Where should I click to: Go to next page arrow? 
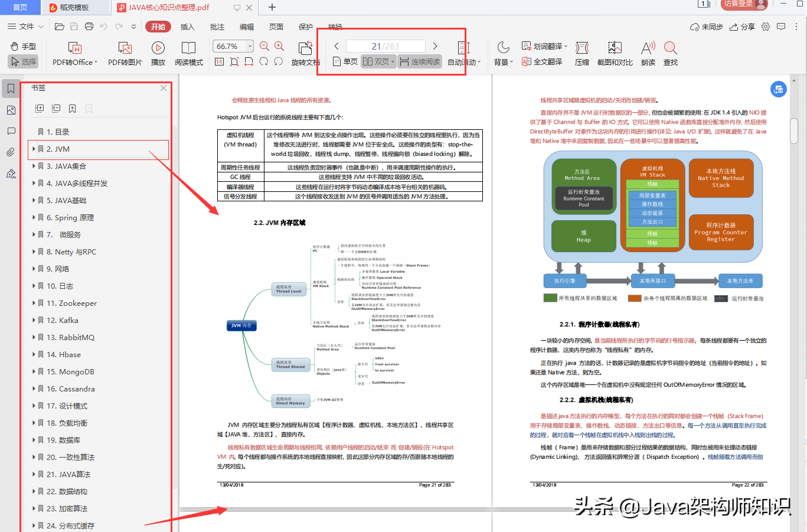[x=435, y=46]
